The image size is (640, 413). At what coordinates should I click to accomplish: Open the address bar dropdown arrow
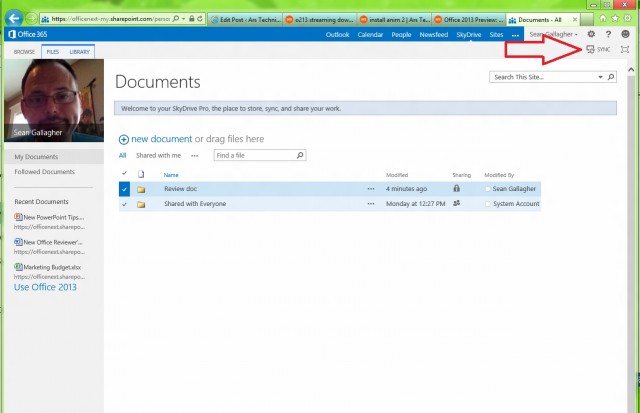pos(183,19)
